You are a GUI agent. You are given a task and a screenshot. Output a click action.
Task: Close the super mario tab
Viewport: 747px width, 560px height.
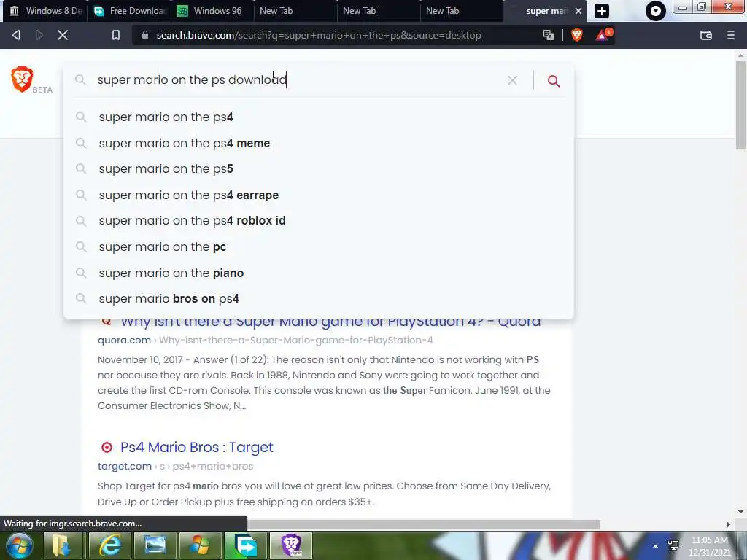coord(578,11)
